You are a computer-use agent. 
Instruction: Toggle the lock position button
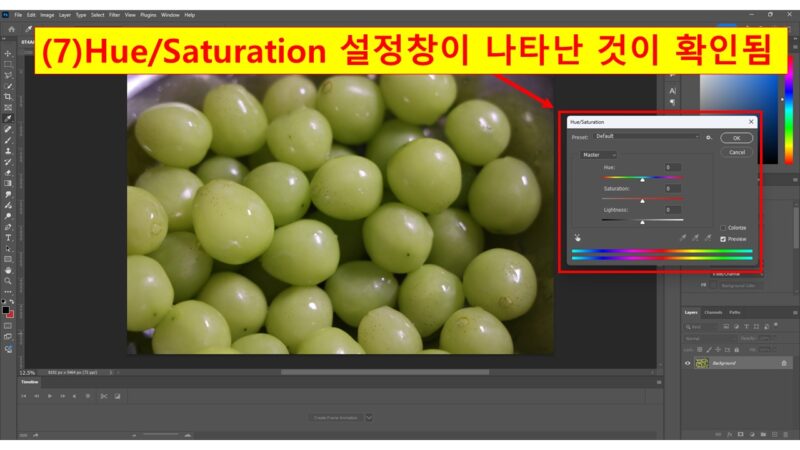pyautogui.click(x=718, y=349)
